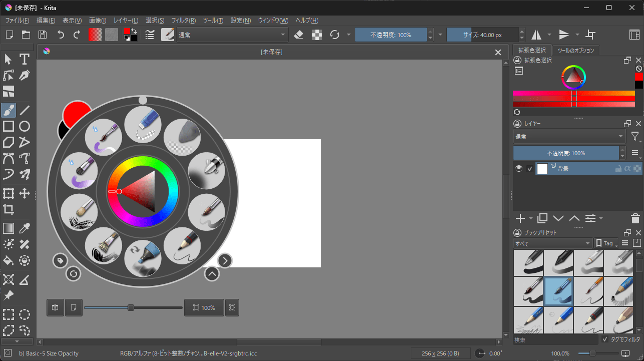Screen dimensions: 644x361
Task: Click the Tag button in the brush panel
Action: (606, 243)
